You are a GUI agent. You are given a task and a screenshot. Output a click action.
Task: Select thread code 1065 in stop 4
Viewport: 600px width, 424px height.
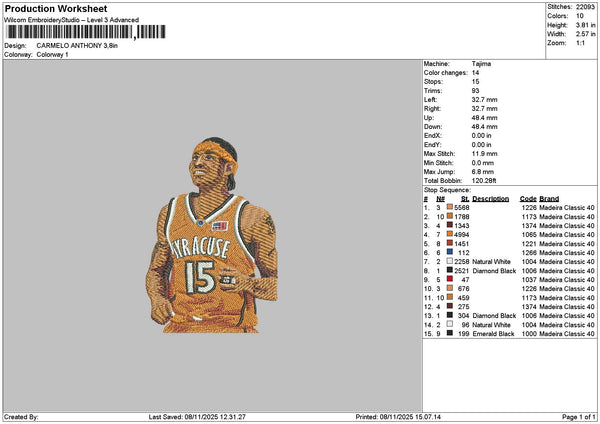click(x=529, y=235)
